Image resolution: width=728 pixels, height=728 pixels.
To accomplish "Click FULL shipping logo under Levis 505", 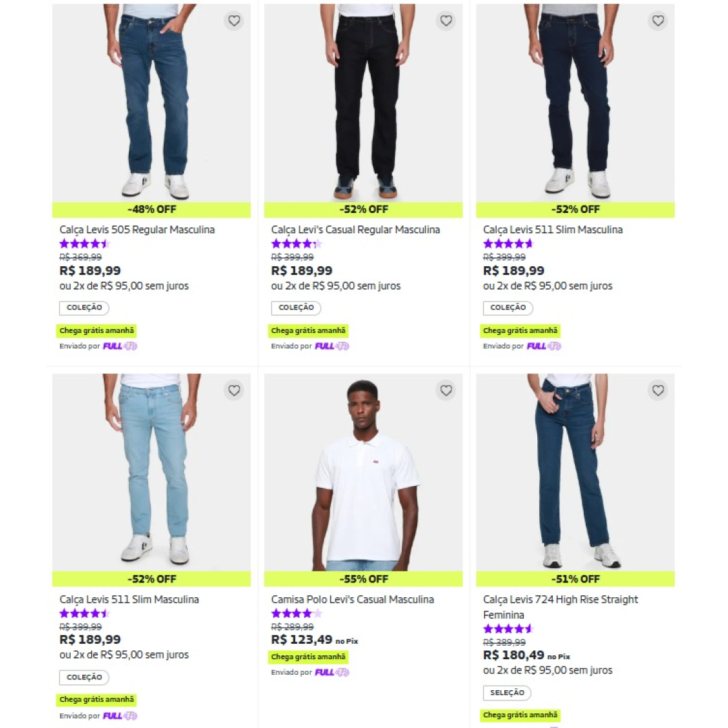I will [120, 346].
